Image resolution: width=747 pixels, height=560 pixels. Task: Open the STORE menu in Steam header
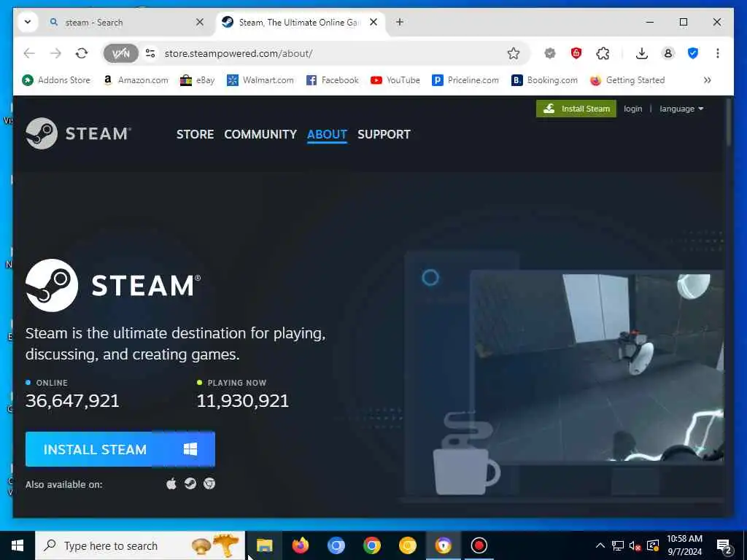tap(195, 134)
